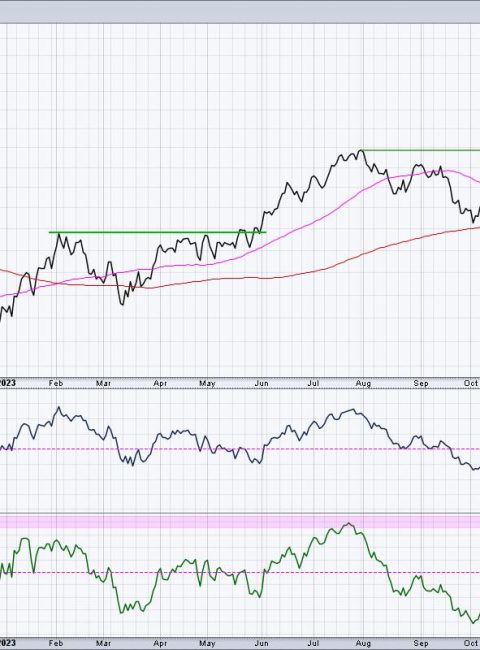Click the price line's mid-March low point
This screenshot has width=480, height=650.
coord(122,303)
